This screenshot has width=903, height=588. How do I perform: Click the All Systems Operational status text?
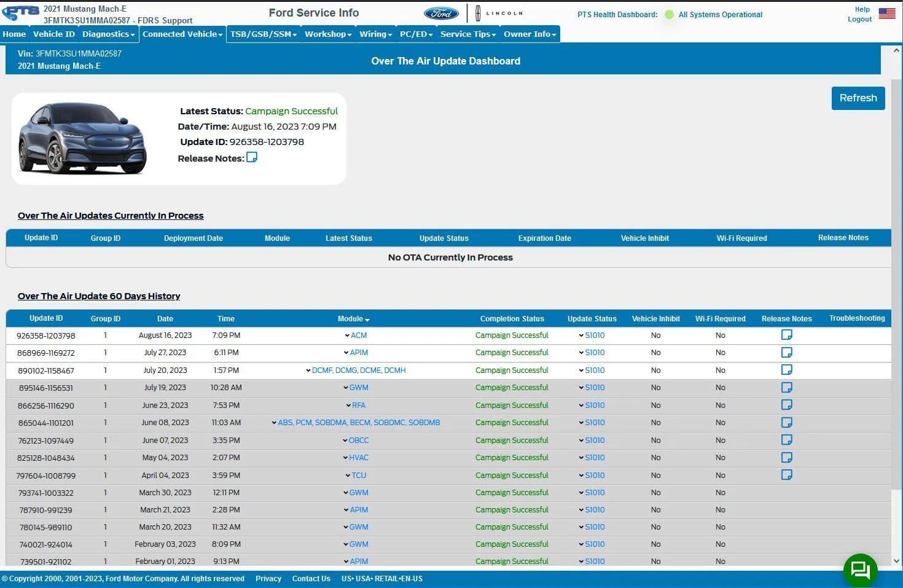pyautogui.click(x=720, y=15)
